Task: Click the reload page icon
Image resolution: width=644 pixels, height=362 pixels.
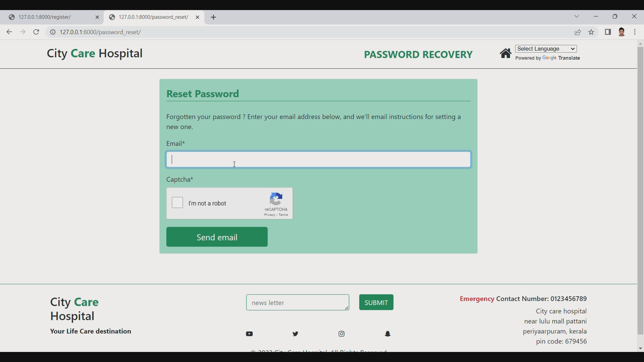Action: (x=36, y=32)
